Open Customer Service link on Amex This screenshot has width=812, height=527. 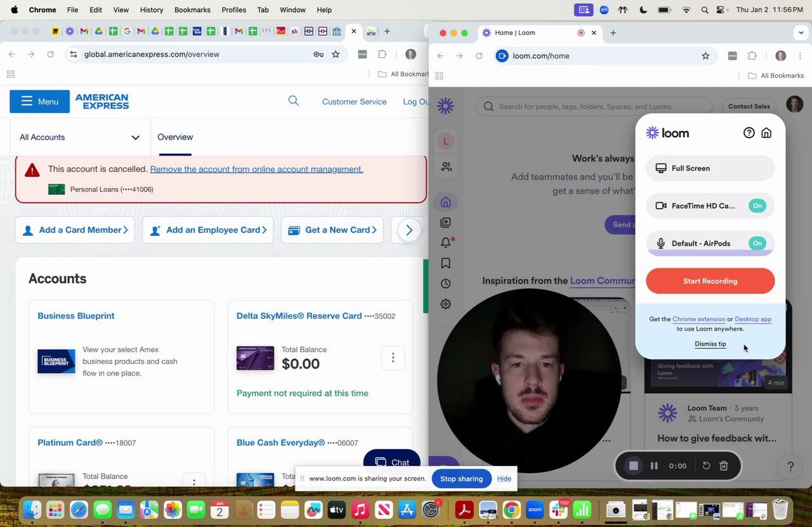[x=354, y=101]
